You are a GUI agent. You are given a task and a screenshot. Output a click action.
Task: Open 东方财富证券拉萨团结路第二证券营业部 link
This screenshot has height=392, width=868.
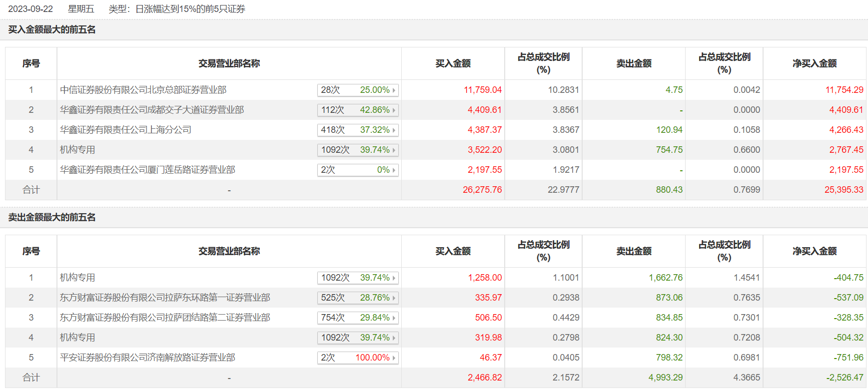click(x=165, y=318)
